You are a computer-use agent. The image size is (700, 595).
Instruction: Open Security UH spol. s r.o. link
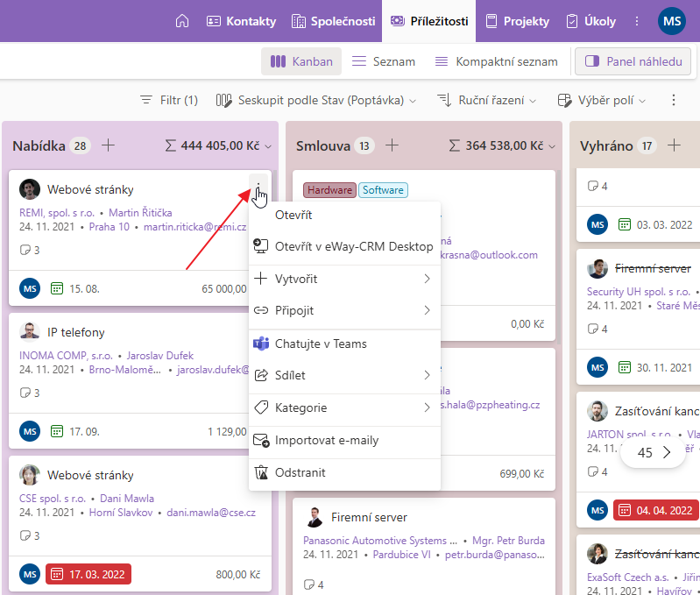click(x=639, y=292)
